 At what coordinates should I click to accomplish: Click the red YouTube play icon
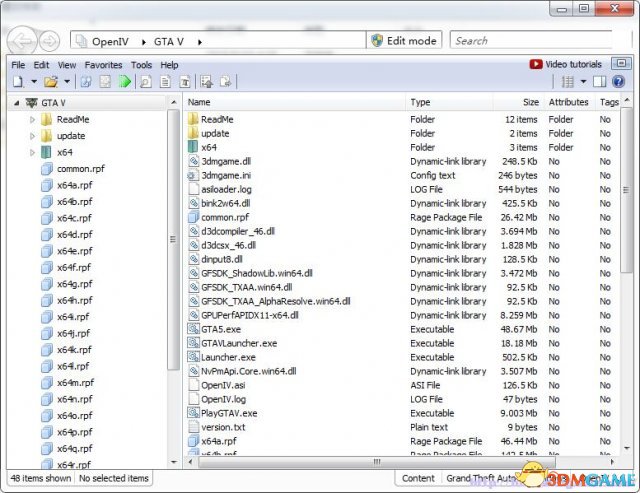tap(536, 64)
